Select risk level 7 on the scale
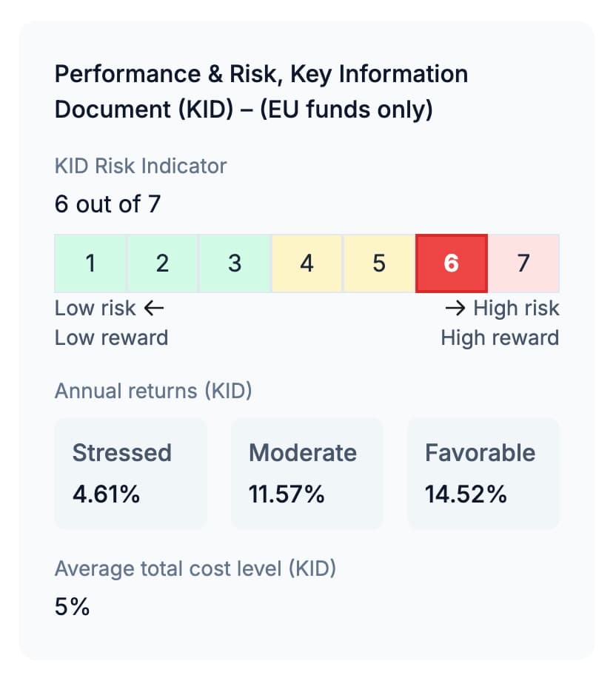The height and width of the screenshot is (675, 616). 523,263
